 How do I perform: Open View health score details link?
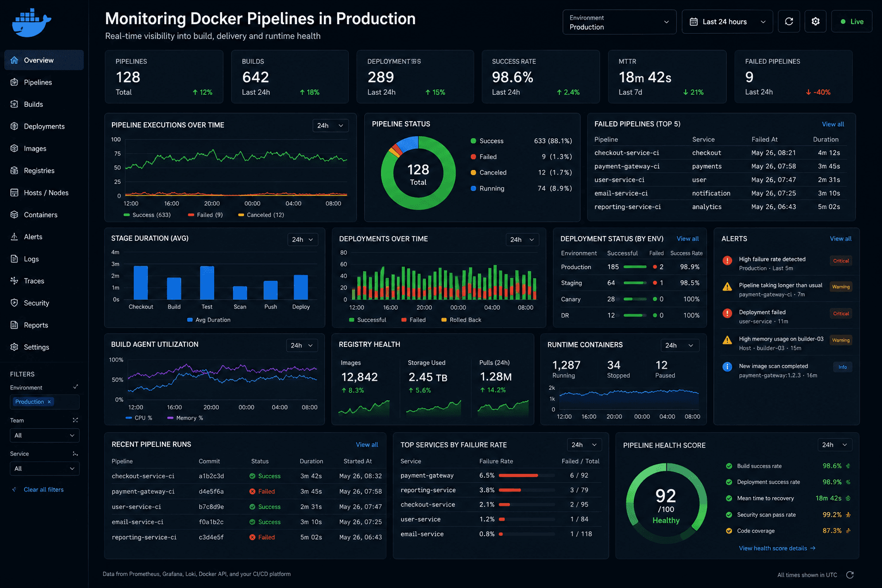tap(777, 548)
